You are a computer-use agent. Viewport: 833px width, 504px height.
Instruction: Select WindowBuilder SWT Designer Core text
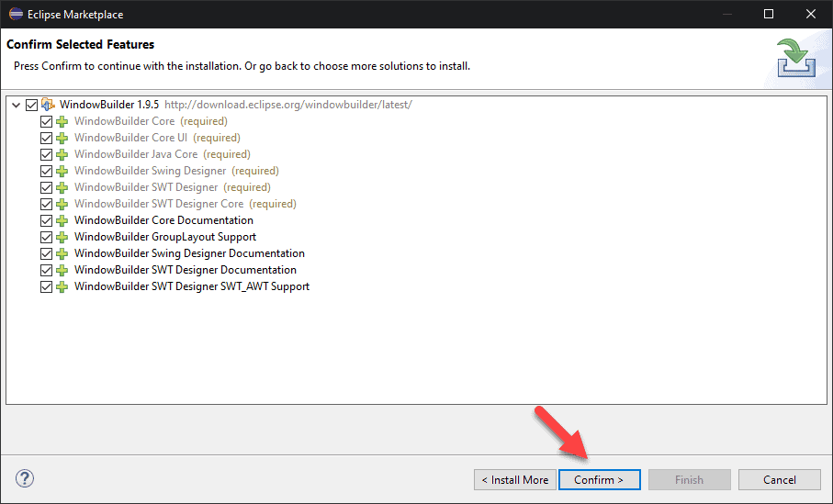click(186, 204)
